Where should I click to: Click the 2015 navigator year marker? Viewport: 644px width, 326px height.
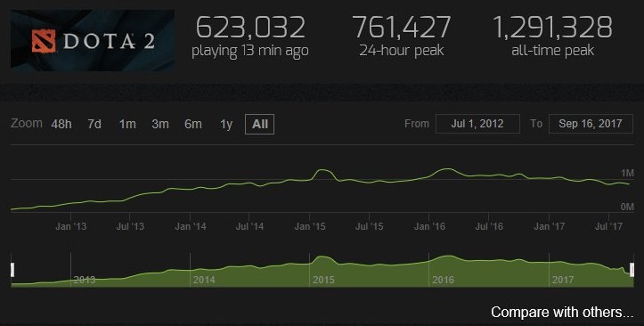click(323, 280)
